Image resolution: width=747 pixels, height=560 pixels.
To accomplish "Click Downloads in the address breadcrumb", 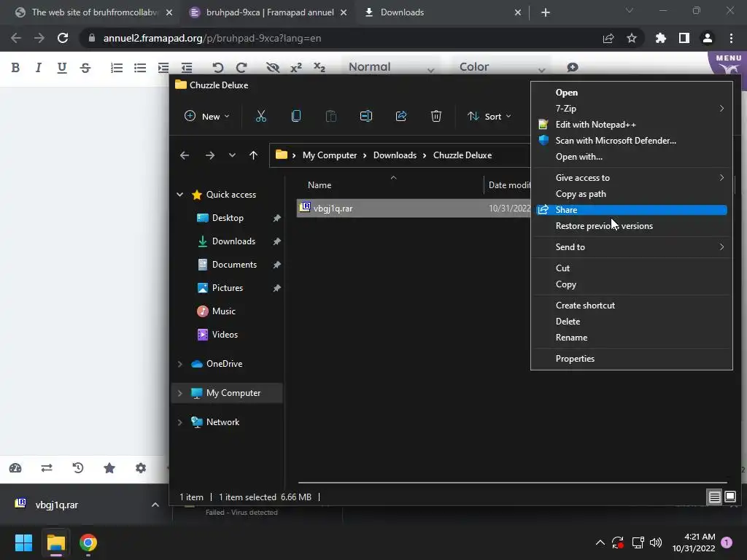I will click(395, 155).
